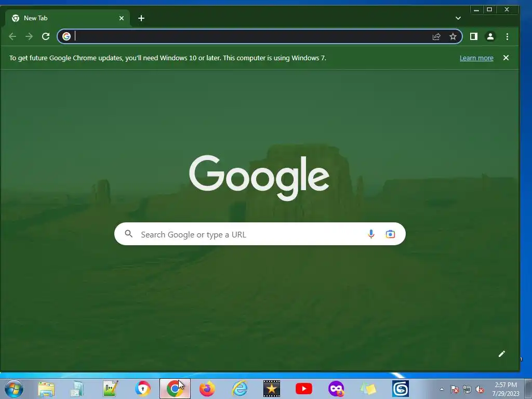The width and height of the screenshot is (532, 399).
Task: Open the blue spiral app icon
Action: 401,389
